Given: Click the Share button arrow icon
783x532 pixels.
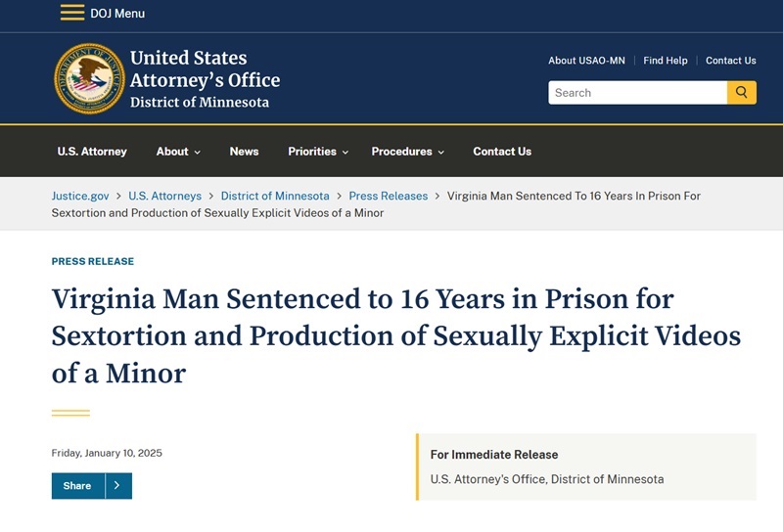Looking at the screenshot, I should pos(117,486).
